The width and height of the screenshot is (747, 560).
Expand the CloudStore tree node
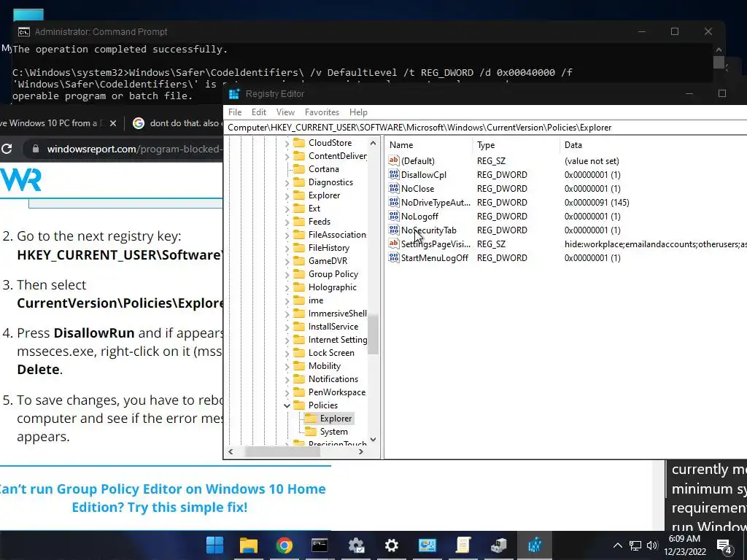pyautogui.click(x=287, y=143)
